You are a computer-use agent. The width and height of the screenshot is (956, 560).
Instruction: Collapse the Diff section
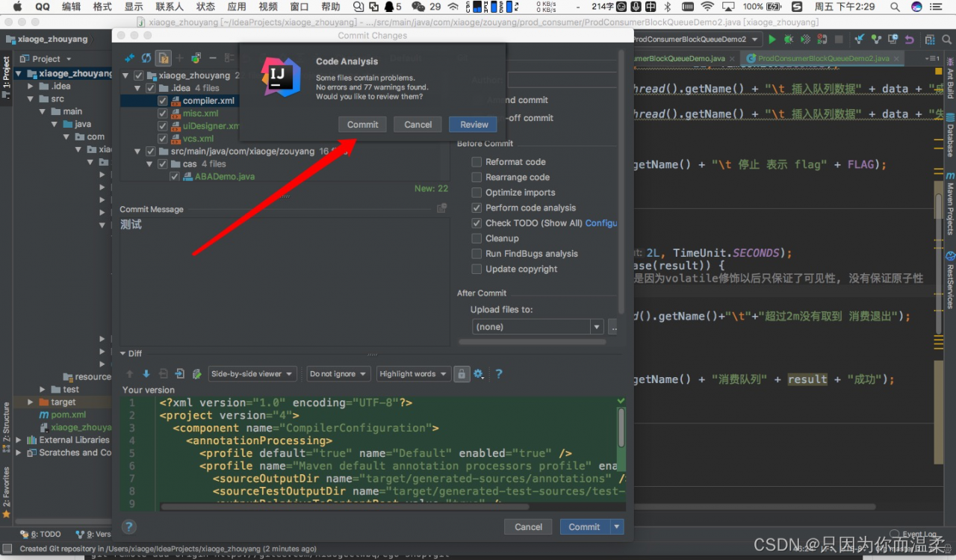click(123, 354)
